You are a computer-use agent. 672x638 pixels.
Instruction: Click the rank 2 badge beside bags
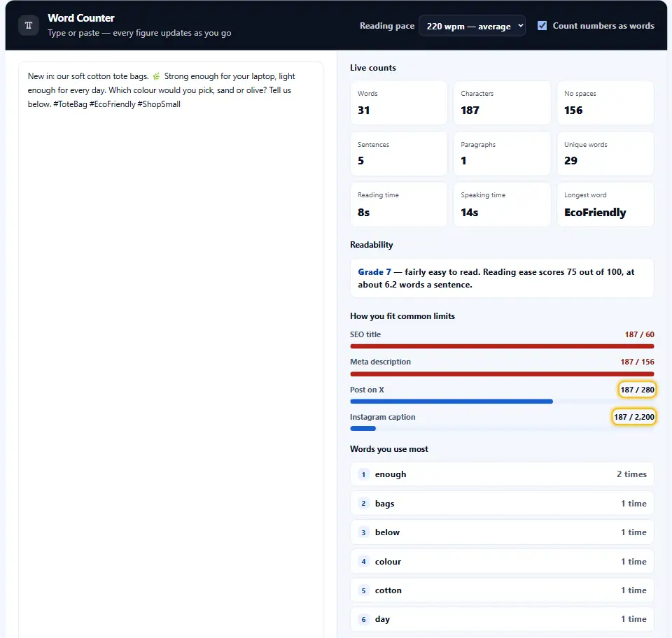(363, 503)
